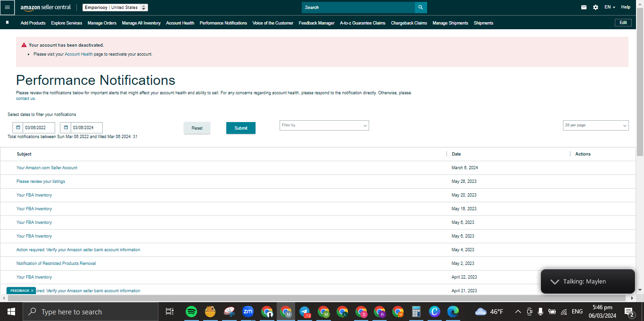
Task: Open the hamburger navigation menu
Action: click(7, 8)
